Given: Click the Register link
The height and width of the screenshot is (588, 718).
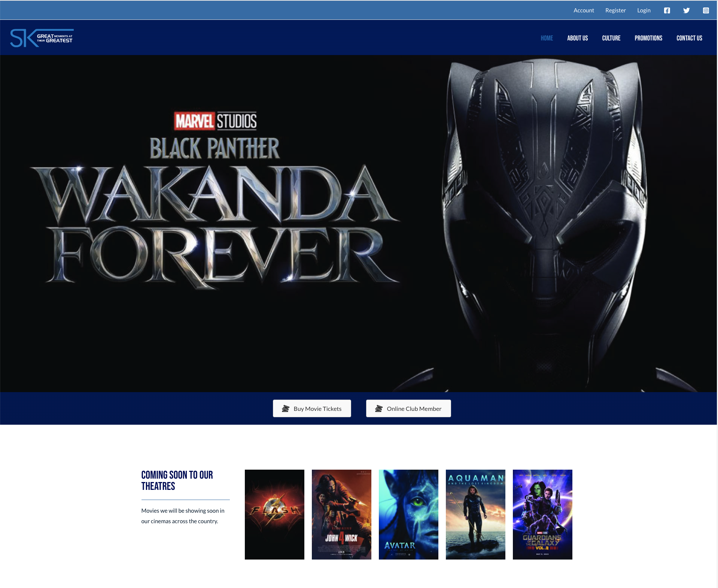Looking at the screenshot, I should [x=615, y=10].
